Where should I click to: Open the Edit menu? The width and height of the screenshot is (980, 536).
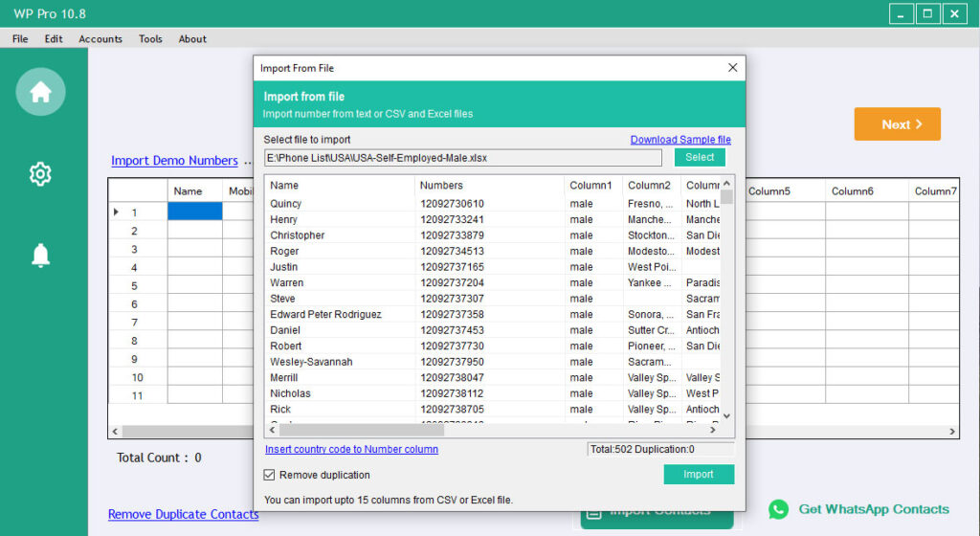click(x=54, y=38)
